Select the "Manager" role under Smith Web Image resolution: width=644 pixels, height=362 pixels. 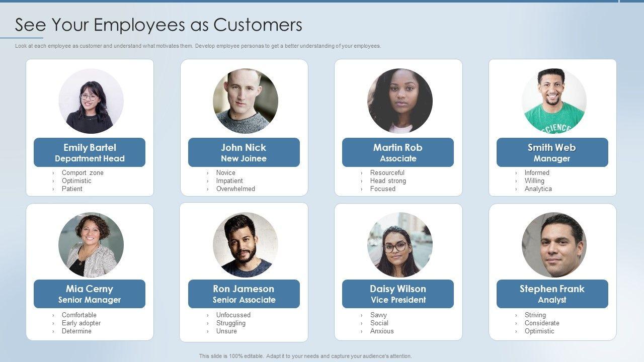point(552,158)
